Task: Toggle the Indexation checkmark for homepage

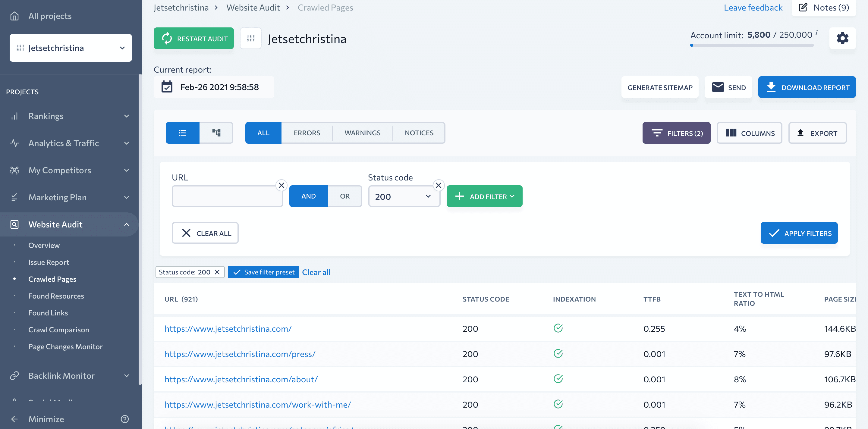Action: pyautogui.click(x=558, y=328)
